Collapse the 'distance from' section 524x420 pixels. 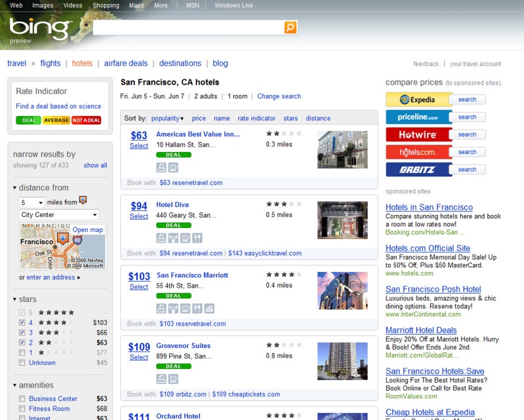tap(14, 187)
